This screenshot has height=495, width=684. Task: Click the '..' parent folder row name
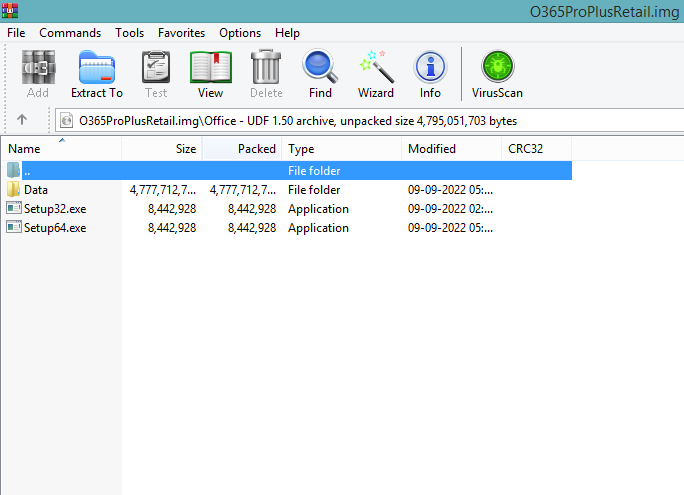(x=27, y=171)
